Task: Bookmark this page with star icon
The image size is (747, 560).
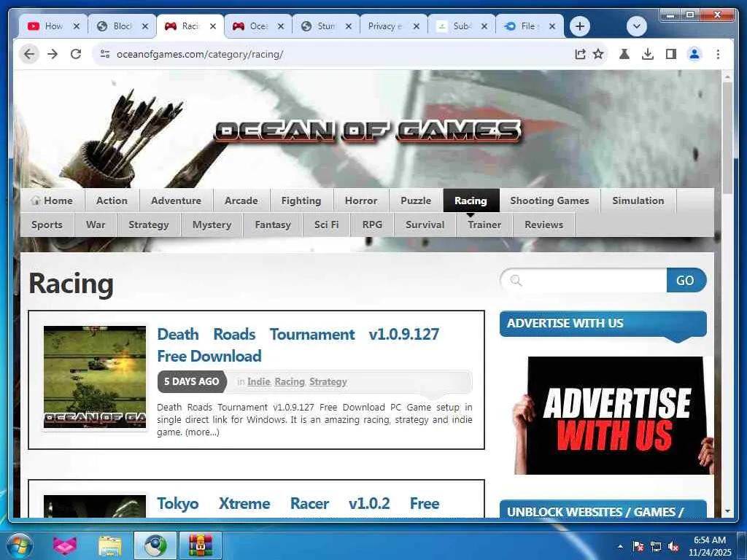Action: [598, 54]
